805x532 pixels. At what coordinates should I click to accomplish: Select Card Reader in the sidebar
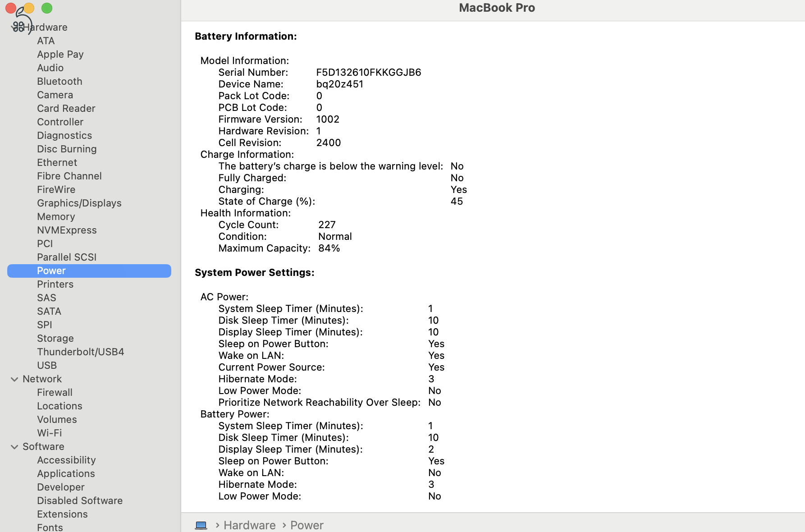(x=66, y=109)
